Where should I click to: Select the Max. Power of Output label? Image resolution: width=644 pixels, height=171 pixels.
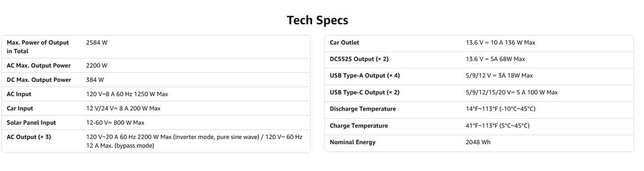click(38, 47)
